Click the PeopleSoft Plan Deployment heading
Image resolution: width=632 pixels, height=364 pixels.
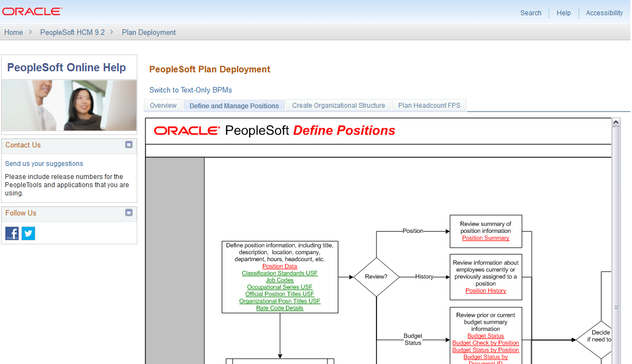(210, 69)
